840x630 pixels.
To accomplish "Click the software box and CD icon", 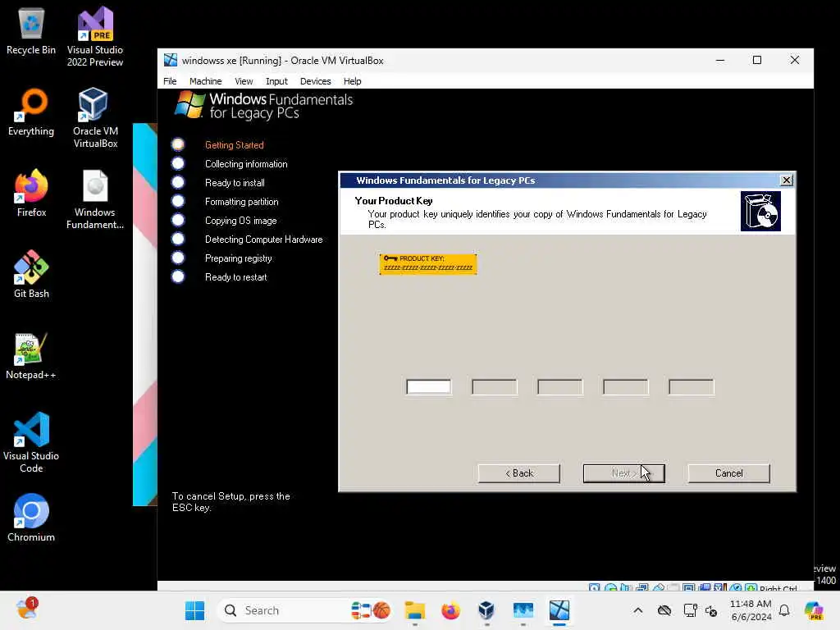I will (x=760, y=211).
